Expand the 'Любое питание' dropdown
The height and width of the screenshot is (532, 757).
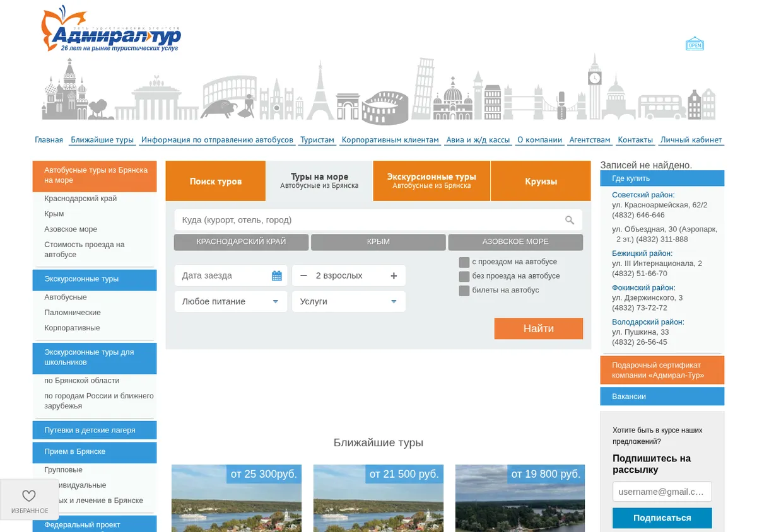(x=231, y=301)
